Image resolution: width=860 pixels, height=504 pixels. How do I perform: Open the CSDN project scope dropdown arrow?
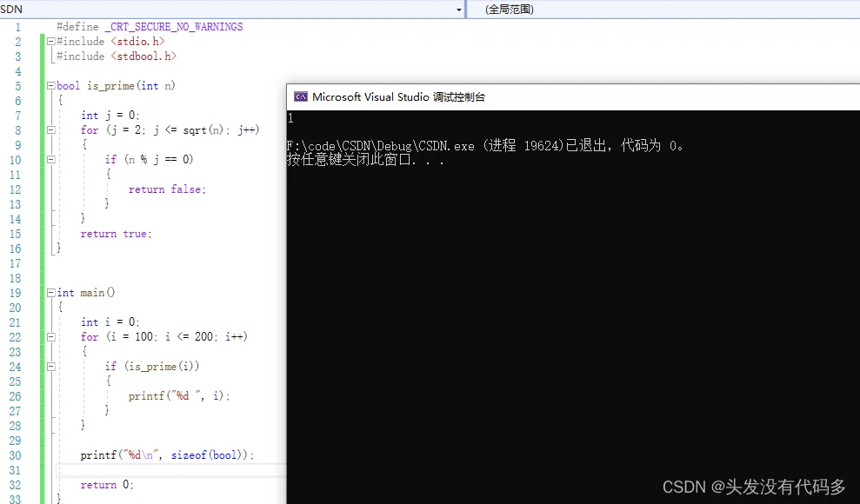459,10
